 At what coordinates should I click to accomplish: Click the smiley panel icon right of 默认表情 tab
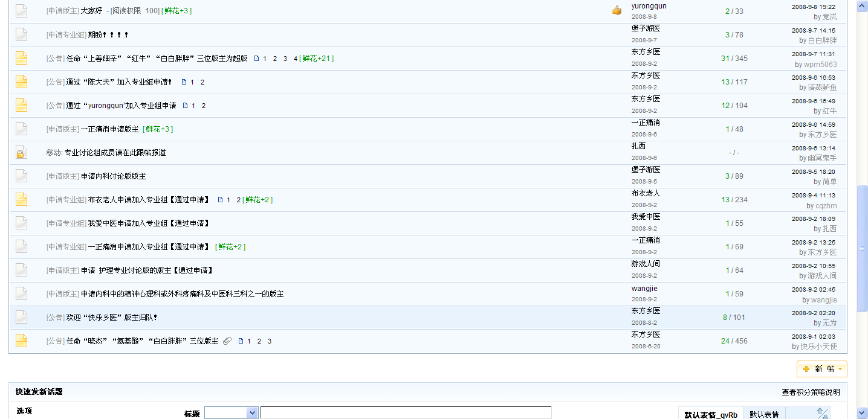(823, 414)
